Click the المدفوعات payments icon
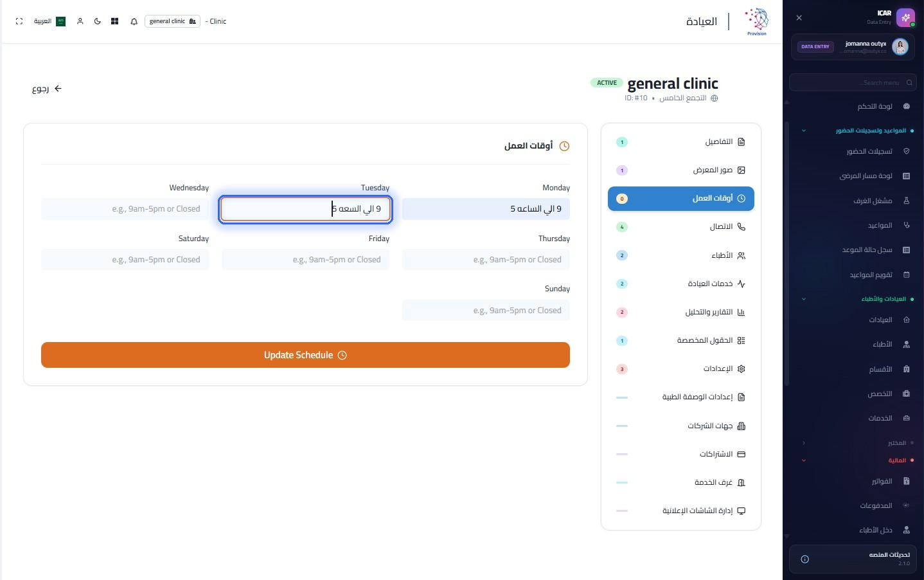 click(906, 505)
